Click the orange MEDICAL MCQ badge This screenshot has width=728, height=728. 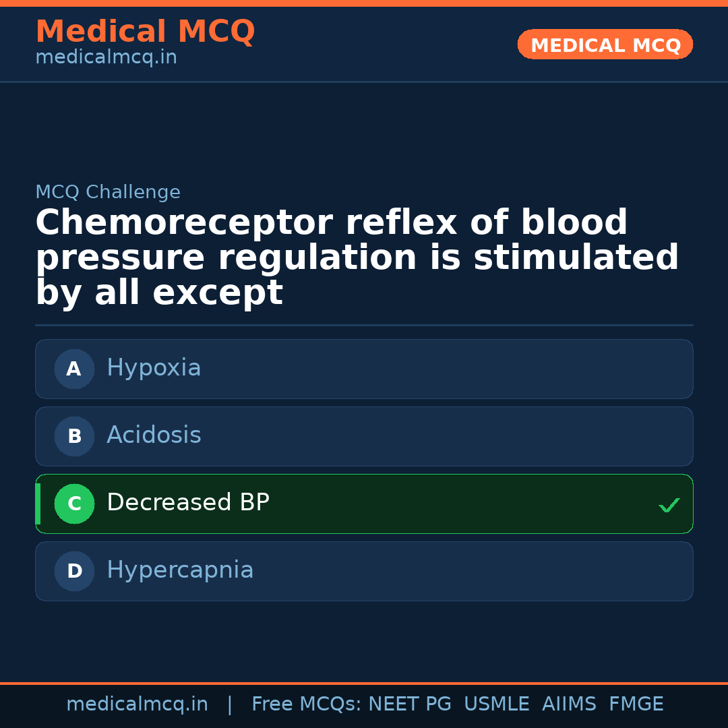point(605,45)
